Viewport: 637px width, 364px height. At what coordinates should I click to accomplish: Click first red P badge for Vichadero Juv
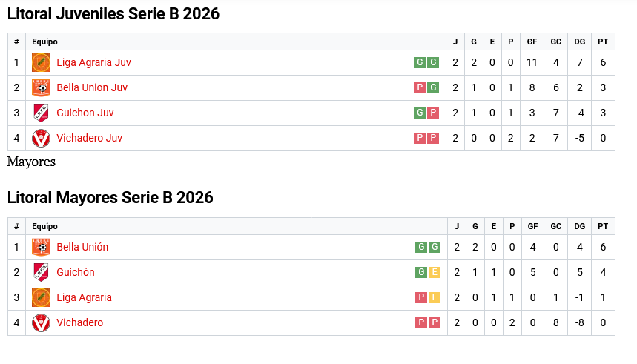coord(420,139)
